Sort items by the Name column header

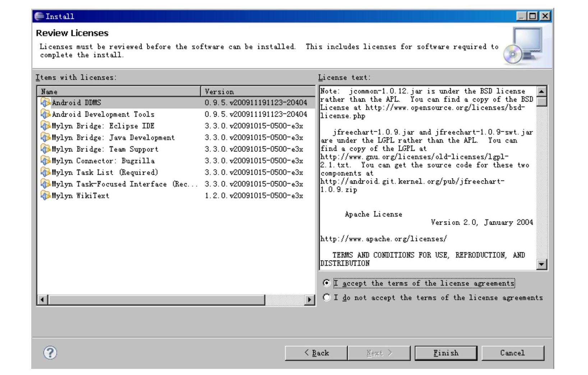coord(119,92)
